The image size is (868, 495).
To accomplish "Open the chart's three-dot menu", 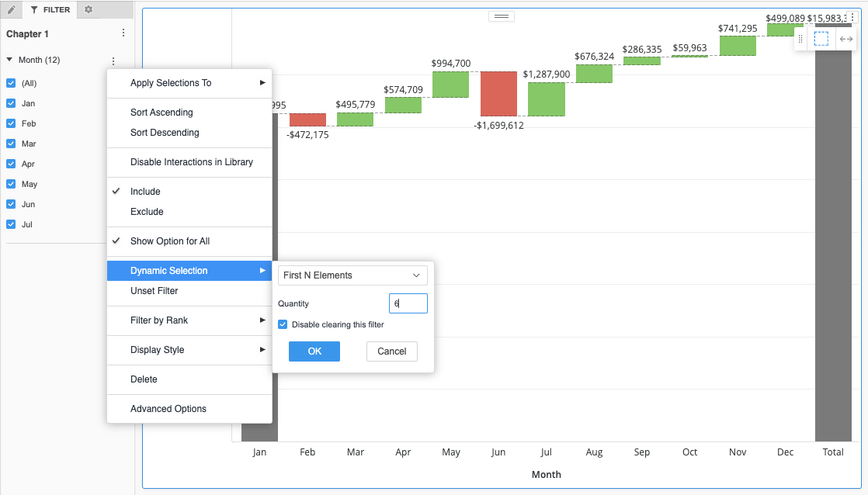I will [x=852, y=17].
